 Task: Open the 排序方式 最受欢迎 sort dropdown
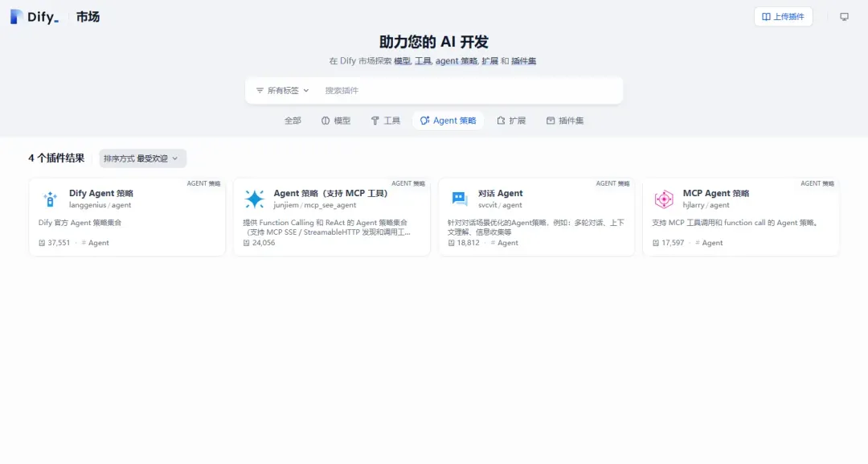point(143,158)
